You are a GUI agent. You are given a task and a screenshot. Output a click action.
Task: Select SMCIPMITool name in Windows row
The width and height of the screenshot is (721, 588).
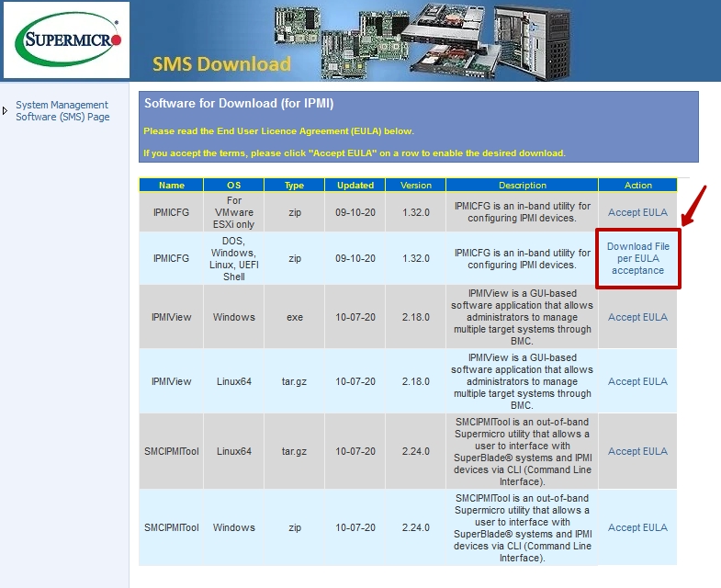171,527
